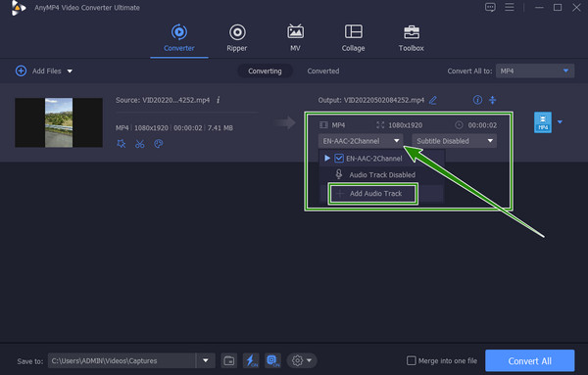Select the Converted tab

pyautogui.click(x=323, y=71)
